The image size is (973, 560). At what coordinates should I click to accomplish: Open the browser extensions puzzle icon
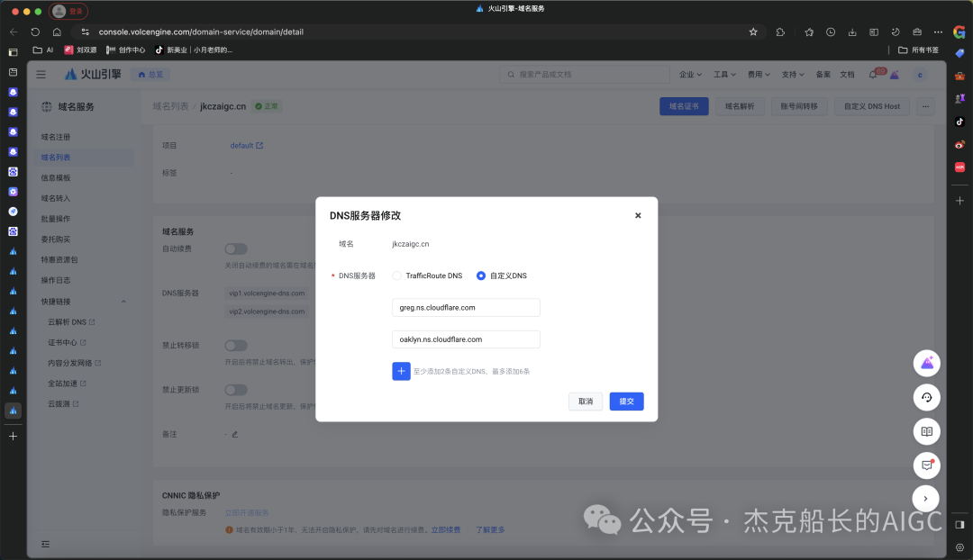[x=780, y=32]
